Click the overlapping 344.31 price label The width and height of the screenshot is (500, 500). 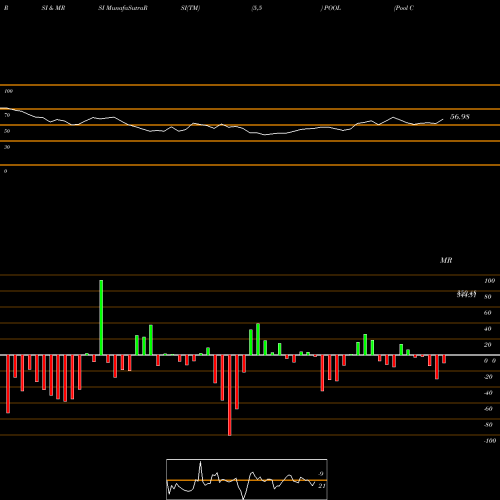(x=466, y=294)
